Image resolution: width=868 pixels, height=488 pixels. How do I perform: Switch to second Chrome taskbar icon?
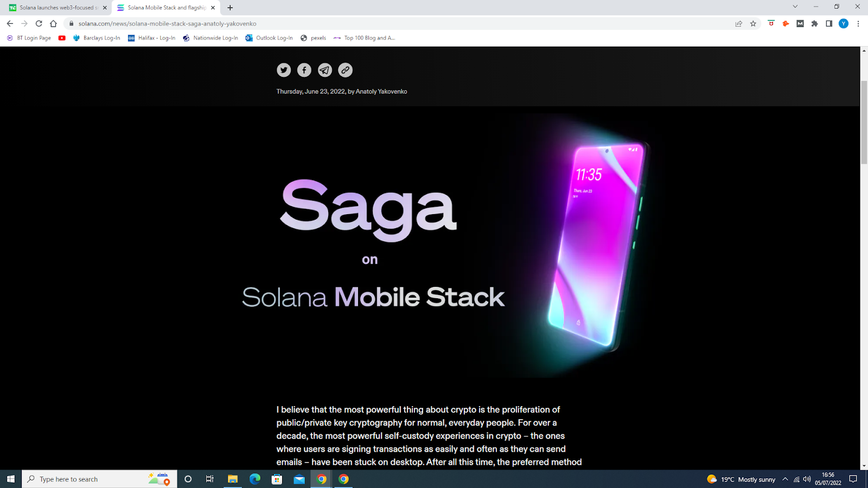click(x=343, y=479)
